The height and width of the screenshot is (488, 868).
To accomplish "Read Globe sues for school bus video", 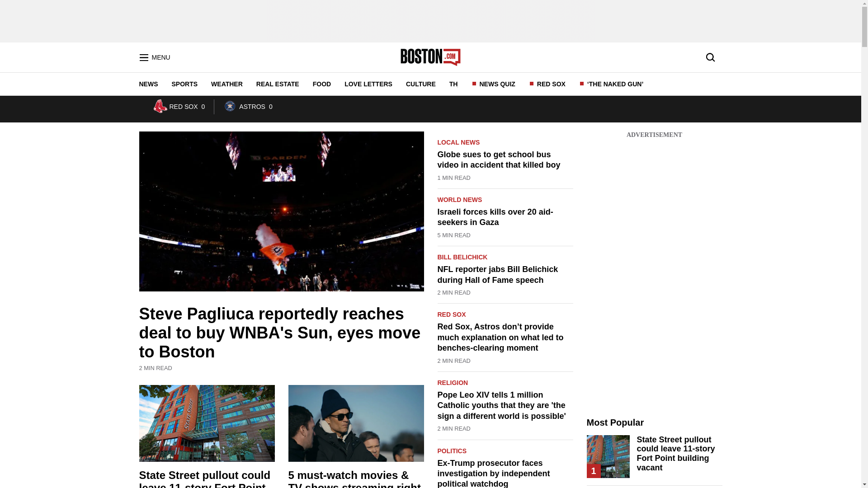I will coord(499,160).
